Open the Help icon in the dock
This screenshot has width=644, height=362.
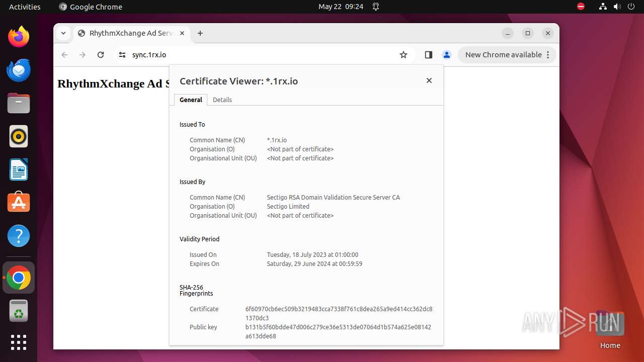[x=19, y=236]
